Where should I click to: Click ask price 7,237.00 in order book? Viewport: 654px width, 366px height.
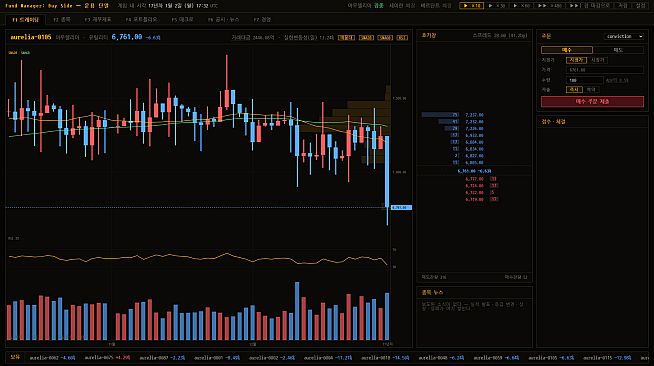[474, 115]
